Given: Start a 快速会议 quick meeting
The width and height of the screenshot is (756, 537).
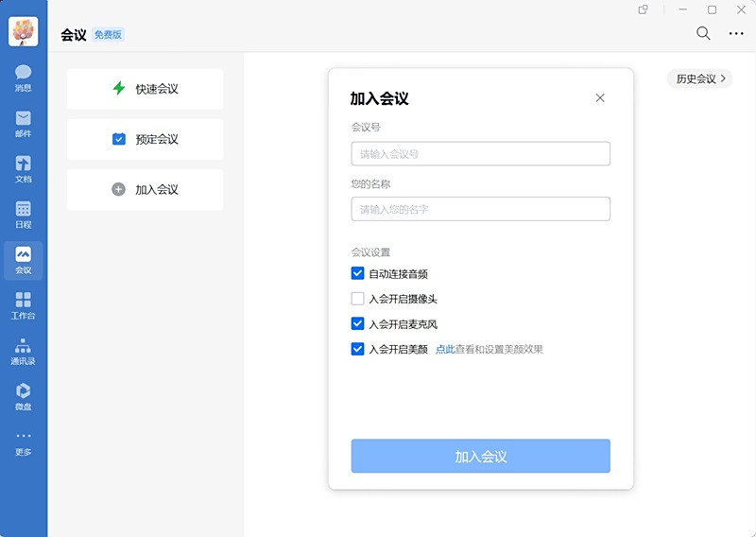Looking at the screenshot, I should pyautogui.click(x=146, y=89).
